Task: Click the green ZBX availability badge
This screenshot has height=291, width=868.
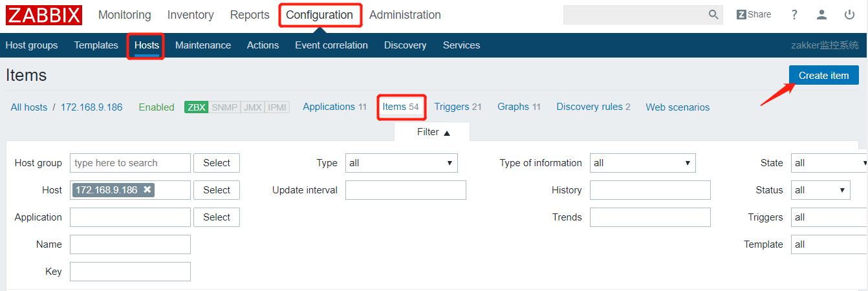Action: (x=196, y=107)
